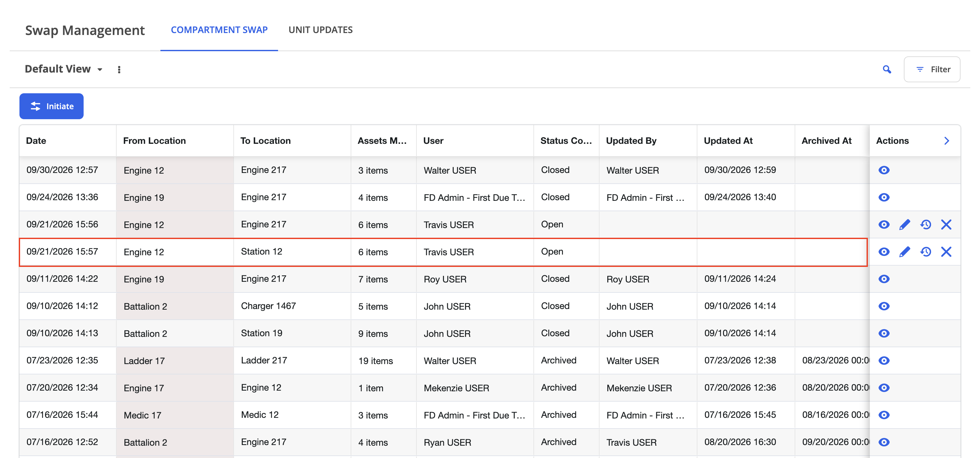Viewport: 980px width, 458px height.
Task: Select the Charger 1467 location cell
Action: click(x=292, y=306)
